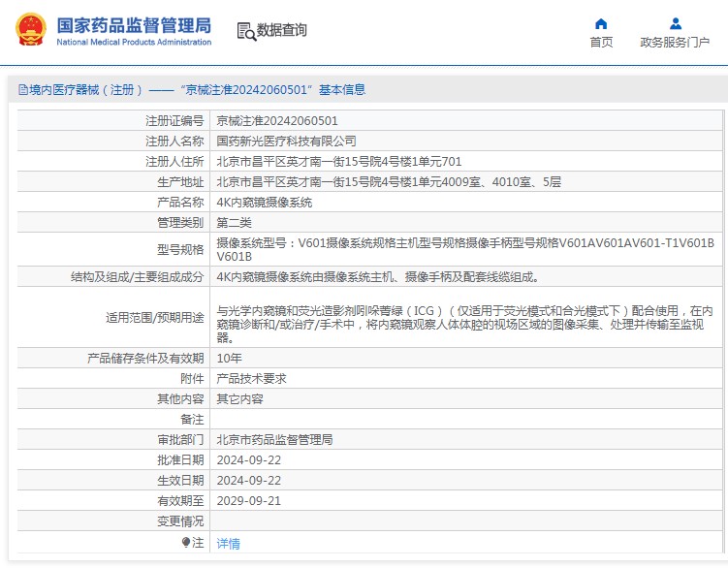
Task: Open the 政务服务门户 navigation label
Action: tap(675, 42)
